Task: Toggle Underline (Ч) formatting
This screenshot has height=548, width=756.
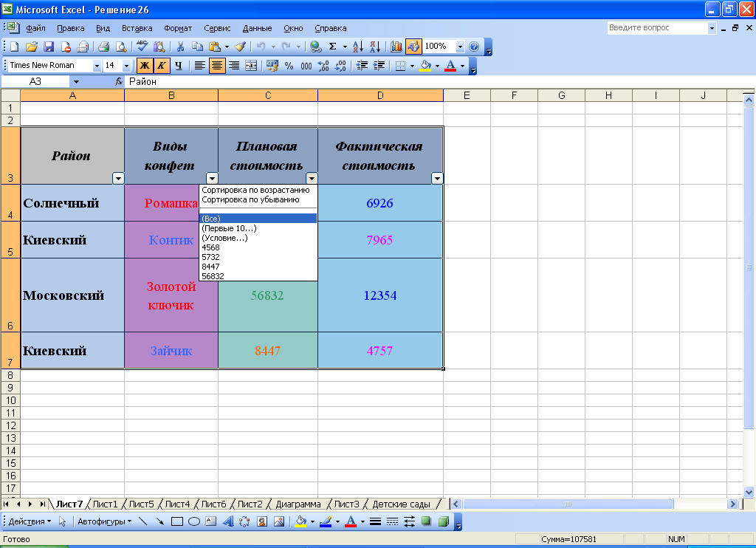Action: tap(179, 66)
